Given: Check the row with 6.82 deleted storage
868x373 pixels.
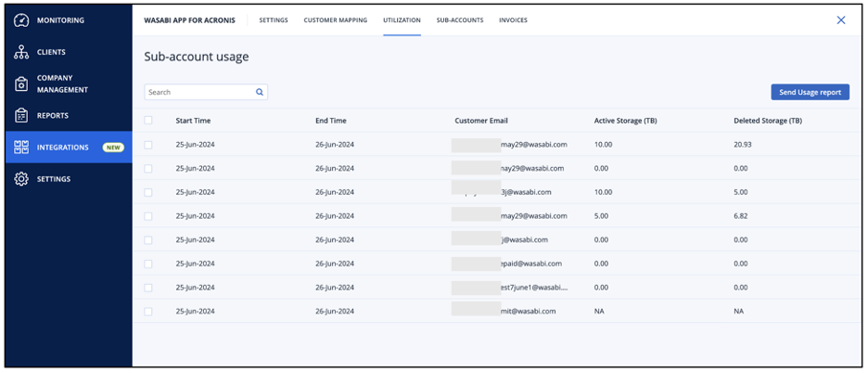Looking at the screenshot, I should tap(148, 216).
